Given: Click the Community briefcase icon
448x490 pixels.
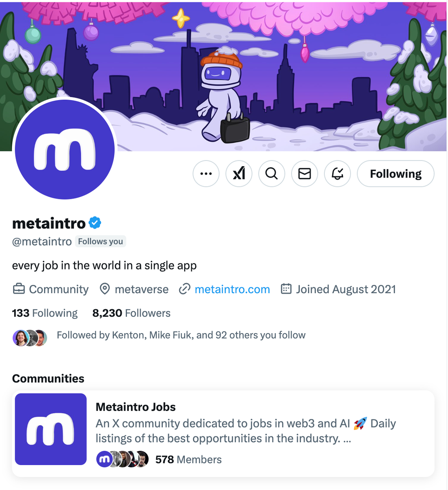Looking at the screenshot, I should point(18,289).
